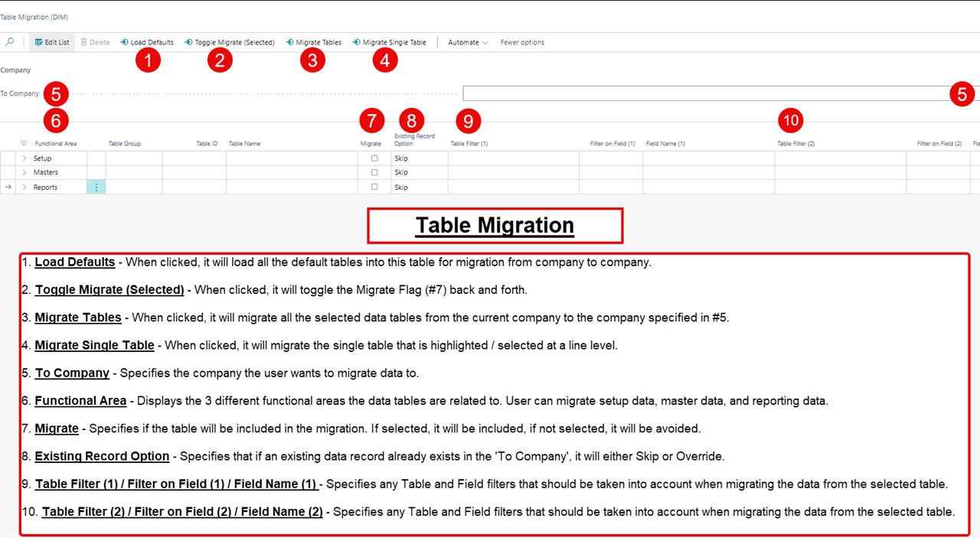Click the Filter on Field (1) header
The width and height of the screenshot is (980, 551).
(x=612, y=144)
